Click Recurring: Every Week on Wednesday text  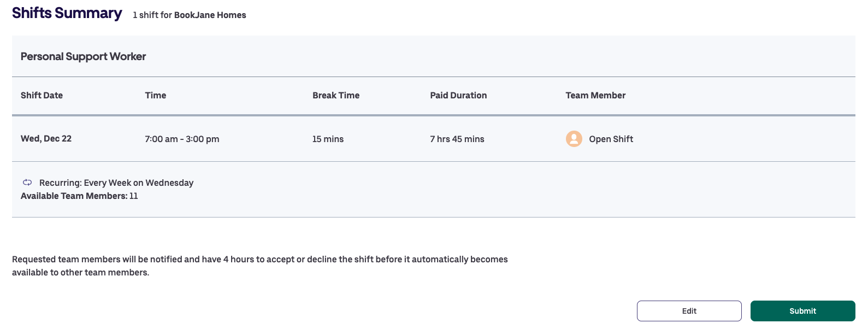click(116, 183)
